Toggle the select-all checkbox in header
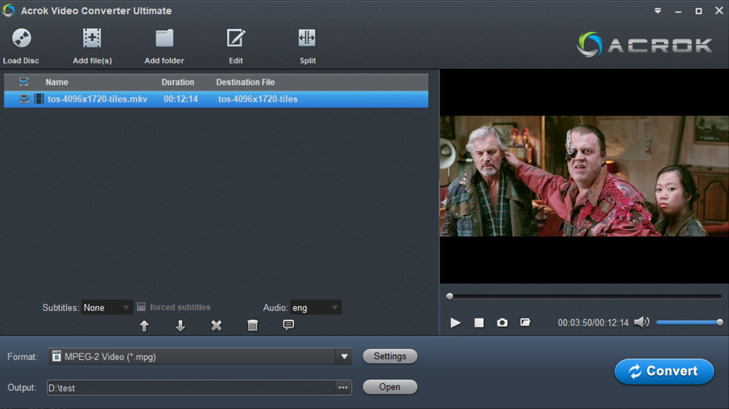729x409 pixels. [24, 82]
